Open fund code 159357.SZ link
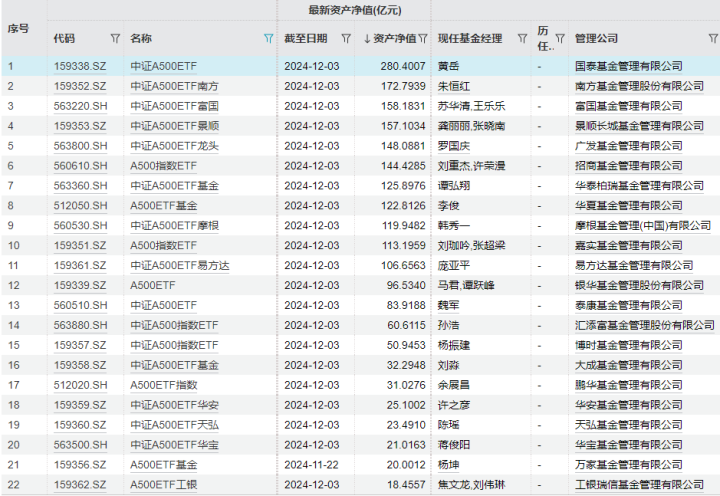The height and width of the screenshot is (496, 720). (80, 345)
